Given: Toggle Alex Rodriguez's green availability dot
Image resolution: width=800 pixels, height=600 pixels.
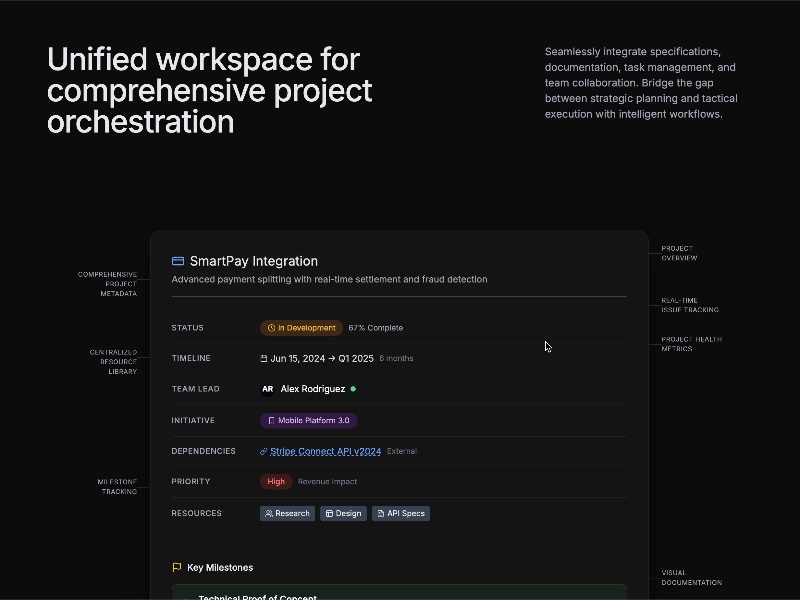Looking at the screenshot, I should [352, 389].
